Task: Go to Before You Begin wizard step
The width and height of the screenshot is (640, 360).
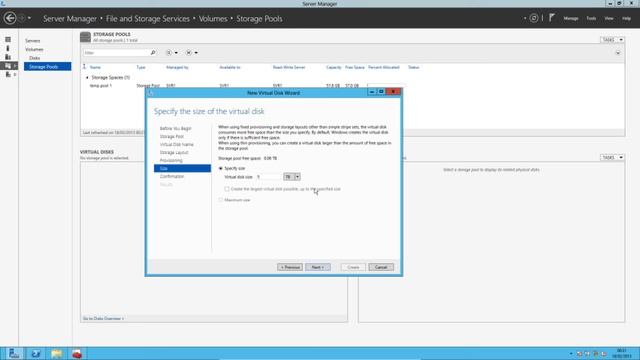Action: (176, 129)
